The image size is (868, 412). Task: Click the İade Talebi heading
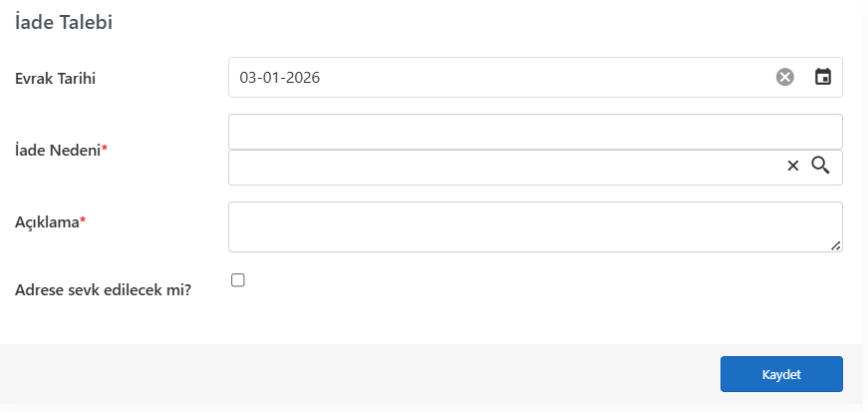(x=64, y=23)
